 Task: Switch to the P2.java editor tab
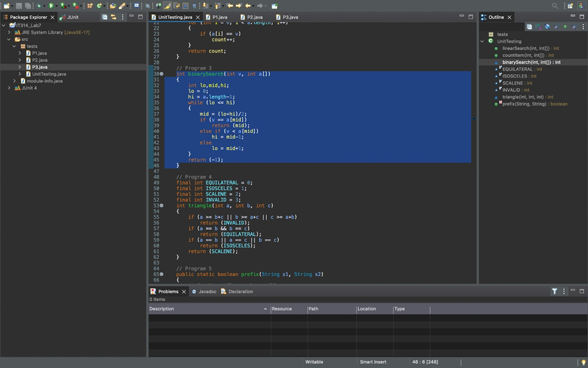pyautogui.click(x=252, y=17)
